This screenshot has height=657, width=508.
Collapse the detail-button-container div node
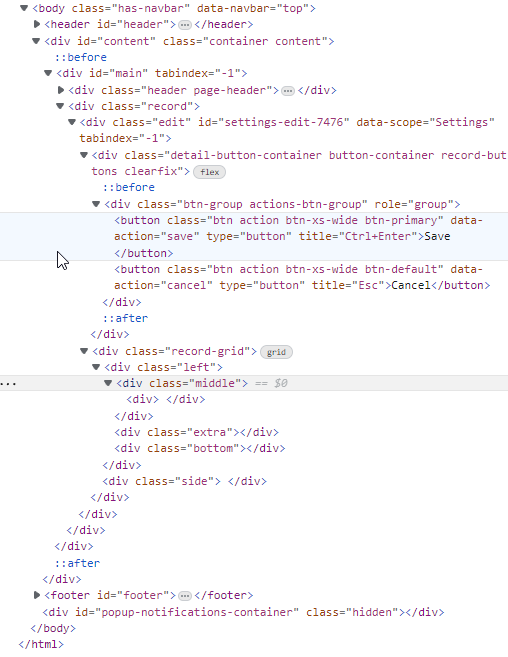pyautogui.click(x=84, y=155)
